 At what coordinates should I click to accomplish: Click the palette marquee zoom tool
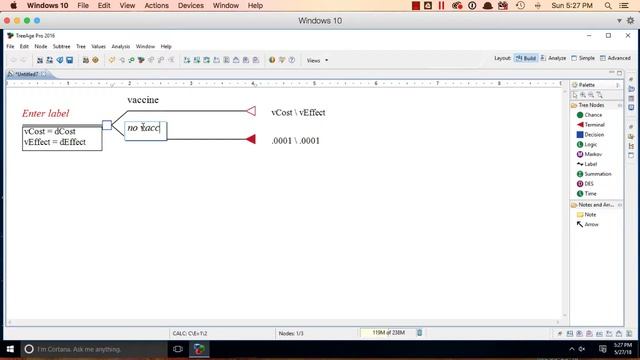tap(599, 95)
